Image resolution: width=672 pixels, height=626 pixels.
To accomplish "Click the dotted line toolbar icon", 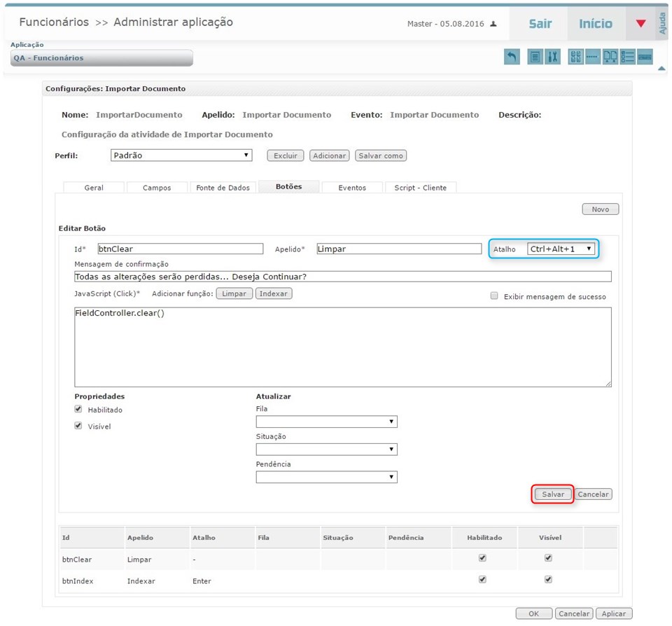I will 593,57.
